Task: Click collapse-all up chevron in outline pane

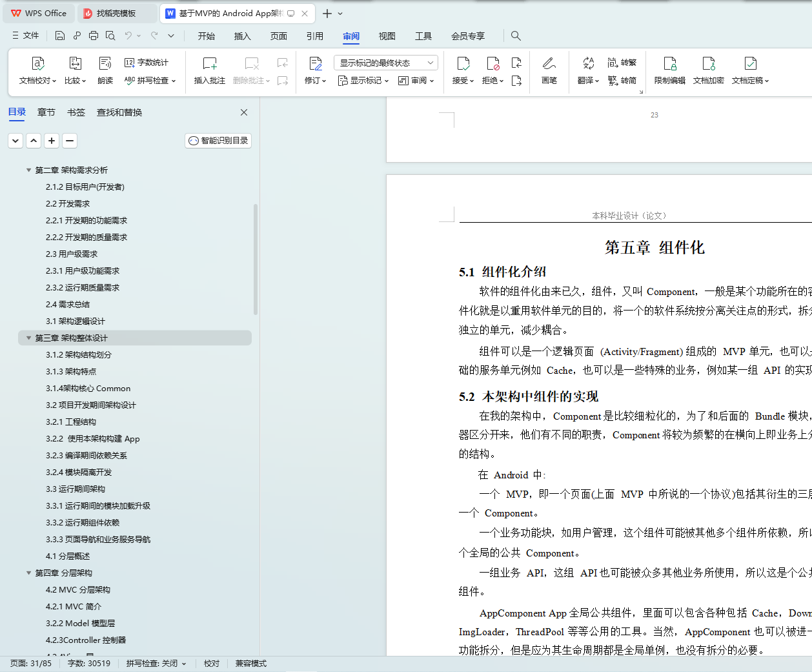Action: [34, 141]
